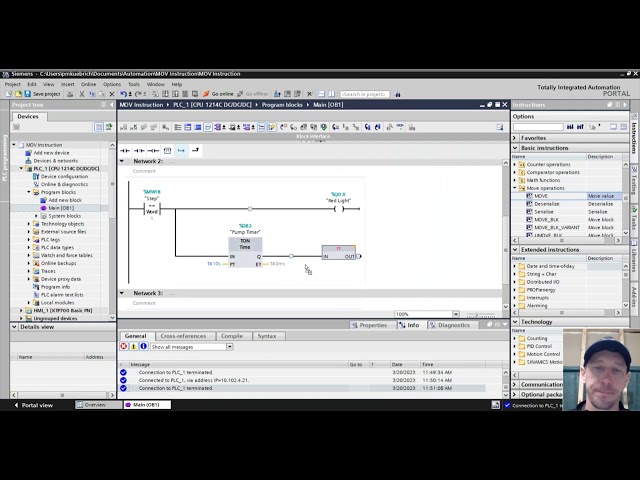Toggle the absolute/symbolic operands button
This screenshot has height=480, width=640.
point(218,127)
